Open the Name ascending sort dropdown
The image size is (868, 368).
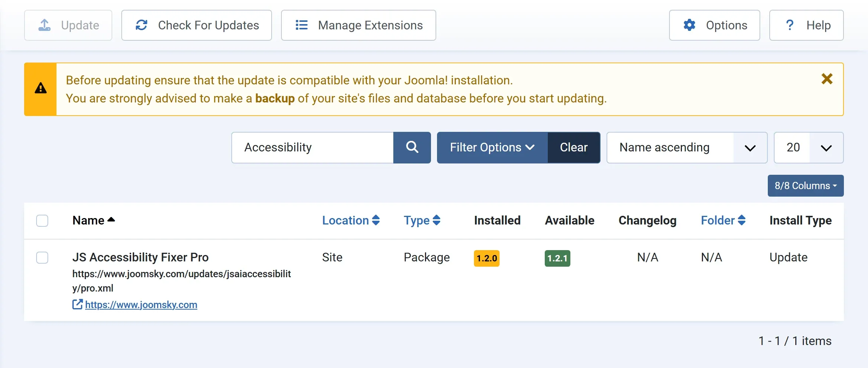tap(687, 147)
